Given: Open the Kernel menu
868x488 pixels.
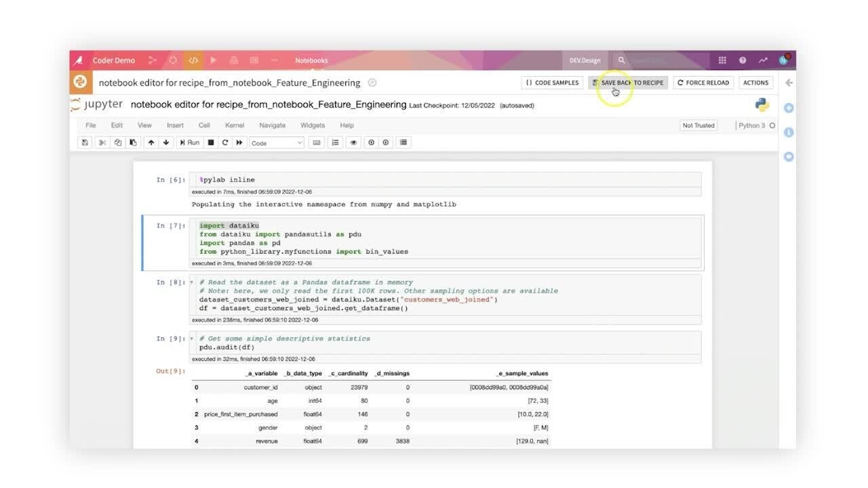Looking at the screenshot, I should pyautogui.click(x=235, y=125).
